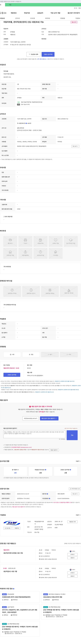Screen dimensions: 81x644
Task: Click the lower 고용24 입사지원 apply button
Action: pos(12,375)
